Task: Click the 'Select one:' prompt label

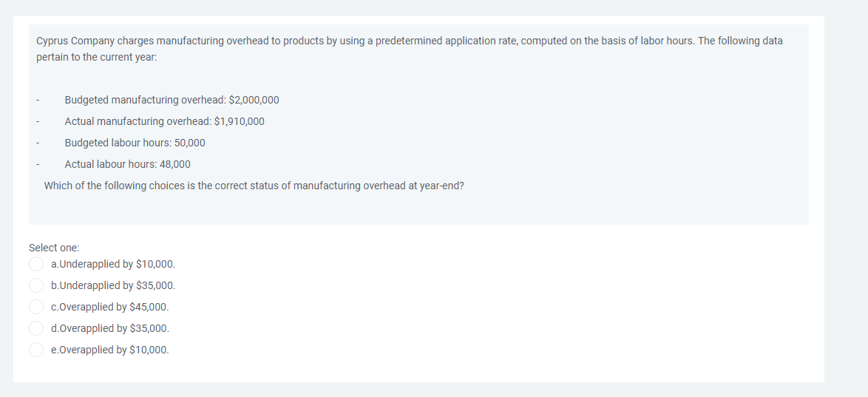Action: coord(54,248)
